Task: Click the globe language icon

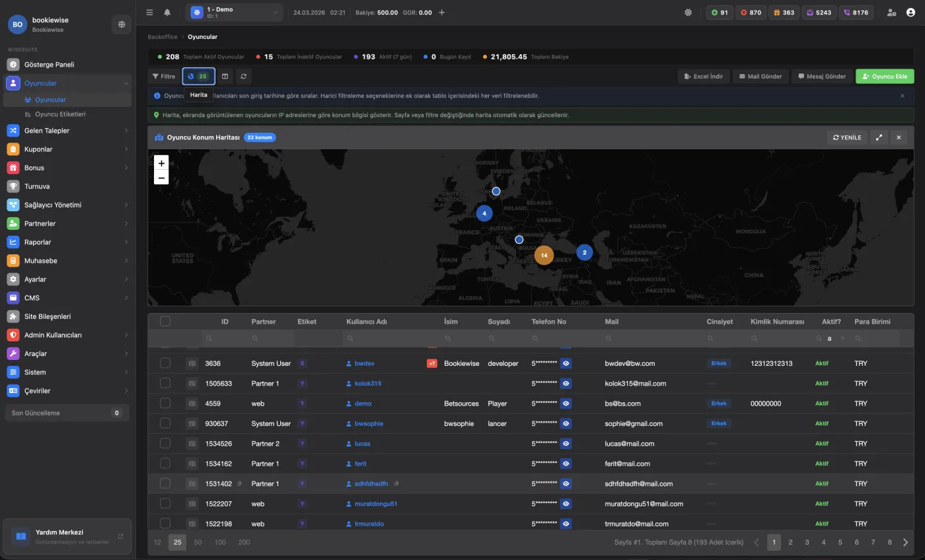Action: pyautogui.click(x=122, y=24)
